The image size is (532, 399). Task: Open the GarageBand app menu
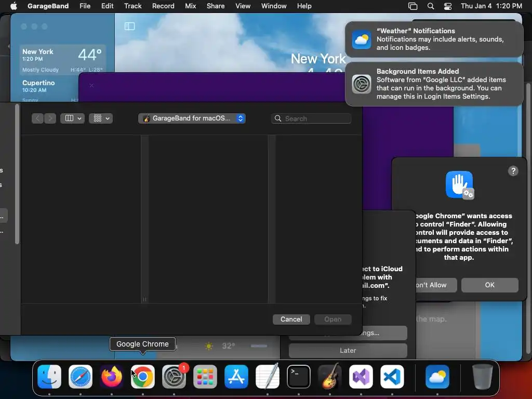click(48, 6)
